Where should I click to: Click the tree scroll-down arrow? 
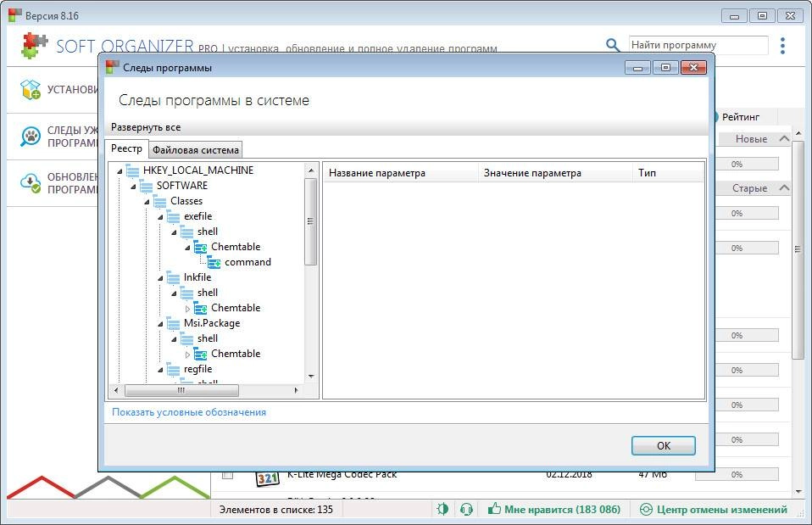[311, 377]
